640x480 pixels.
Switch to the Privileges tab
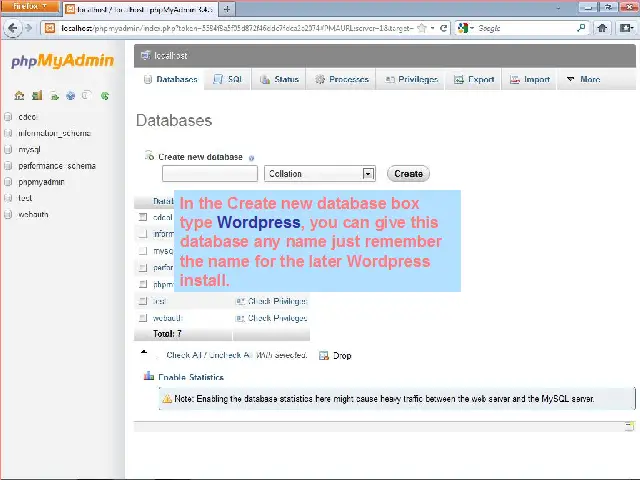411,79
